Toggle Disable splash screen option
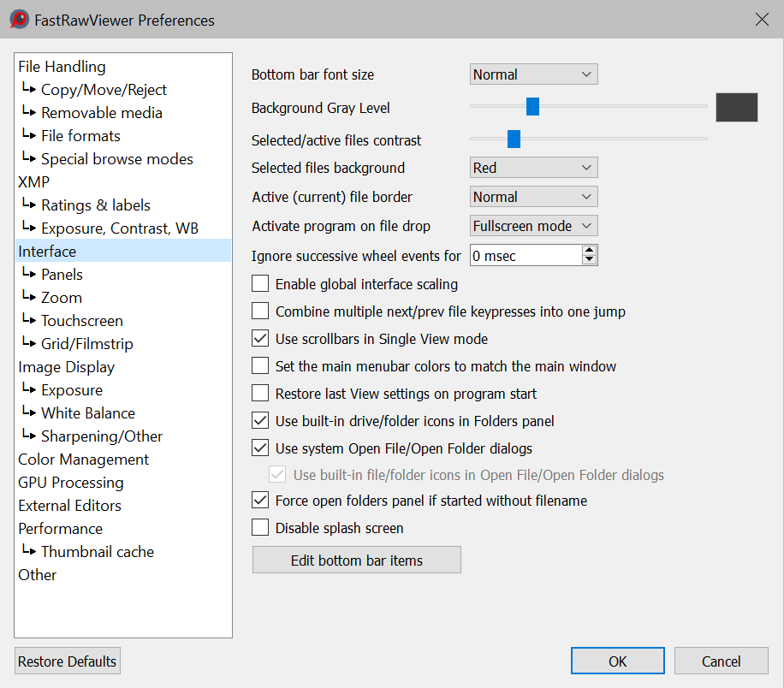This screenshot has height=688, width=784. click(260, 528)
